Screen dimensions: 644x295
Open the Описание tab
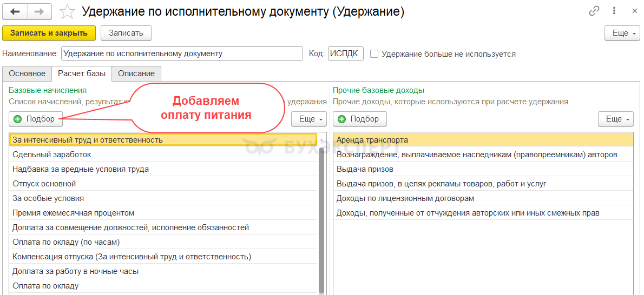point(136,73)
